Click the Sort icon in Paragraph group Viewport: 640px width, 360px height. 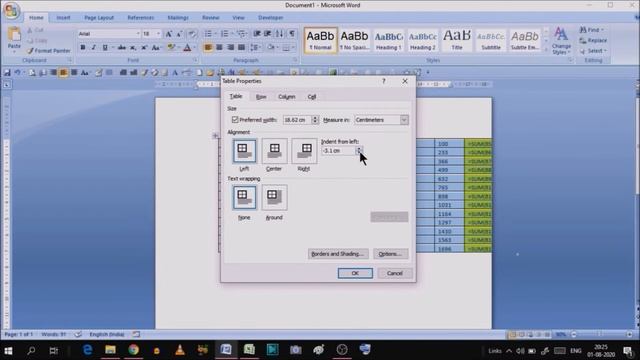click(x=280, y=34)
